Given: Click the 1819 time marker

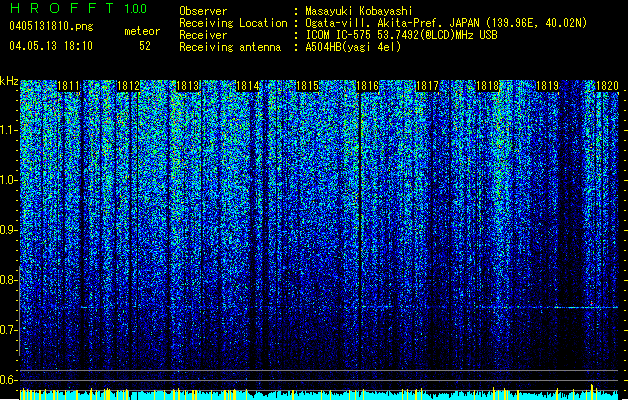Looking at the screenshot, I should coord(548,86).
